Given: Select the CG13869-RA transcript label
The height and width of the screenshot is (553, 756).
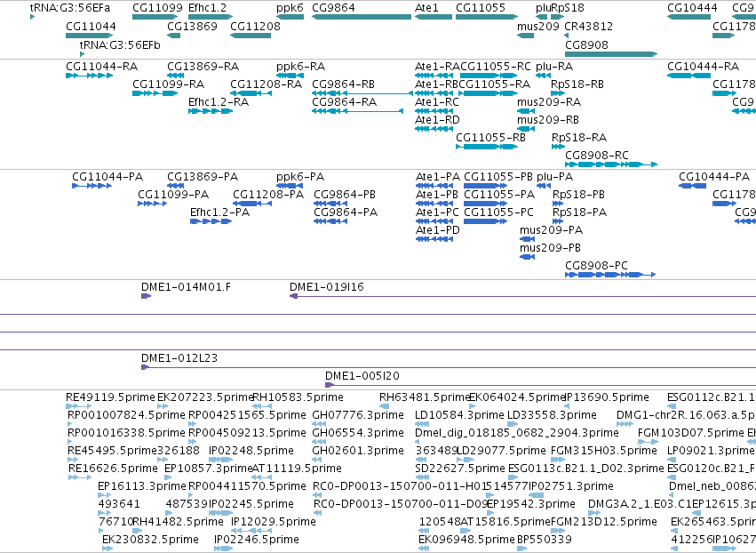Looking at the screenshot, I should pyautogui.click(x=203, y=66).
